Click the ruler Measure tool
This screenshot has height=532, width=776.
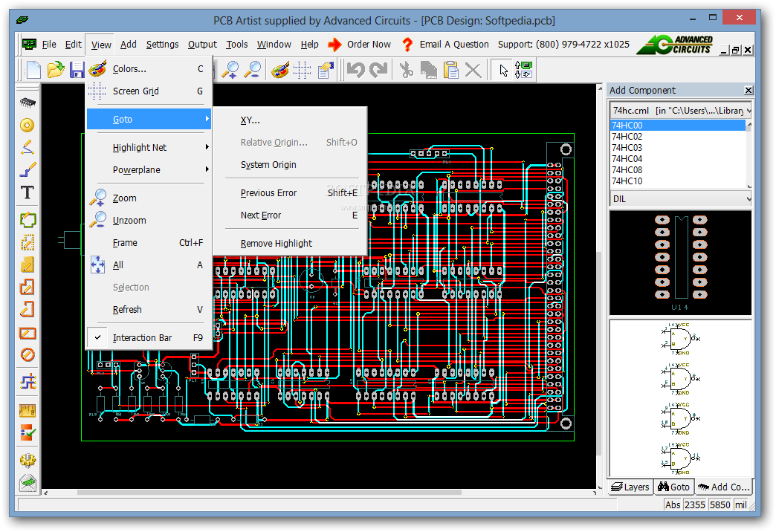[x=28, y=410]
